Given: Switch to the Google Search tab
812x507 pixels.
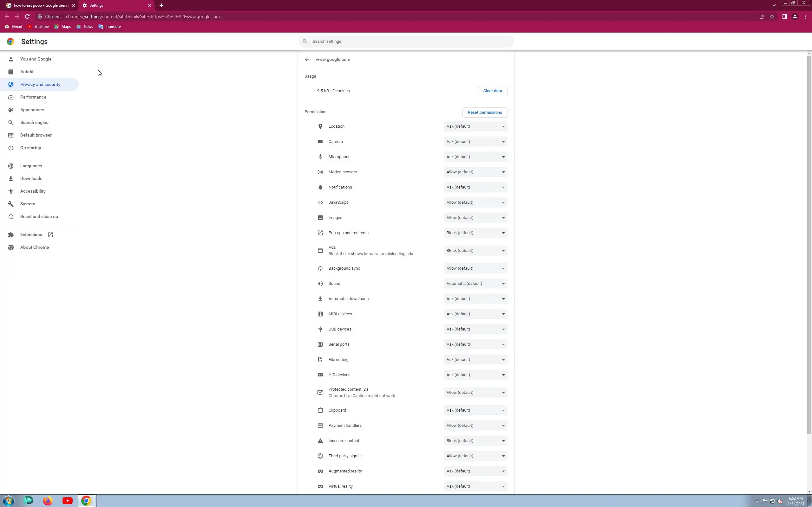Looking at the screenshot, I should point(40,5).
